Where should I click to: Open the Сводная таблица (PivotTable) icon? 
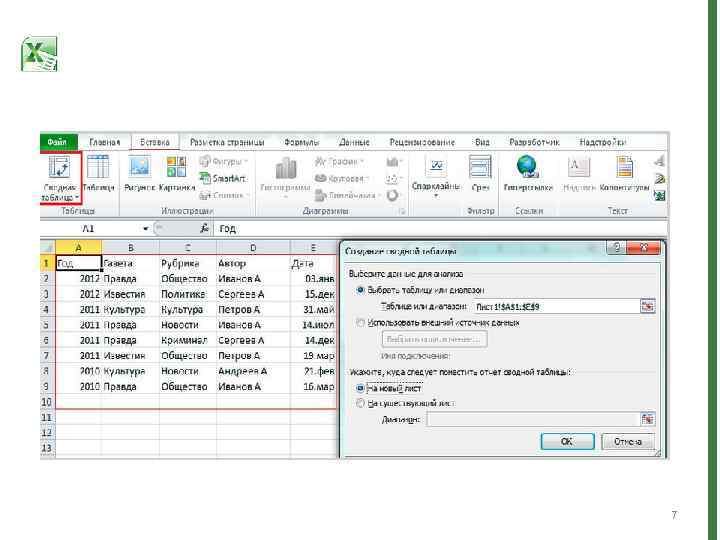tap(60, 167)
